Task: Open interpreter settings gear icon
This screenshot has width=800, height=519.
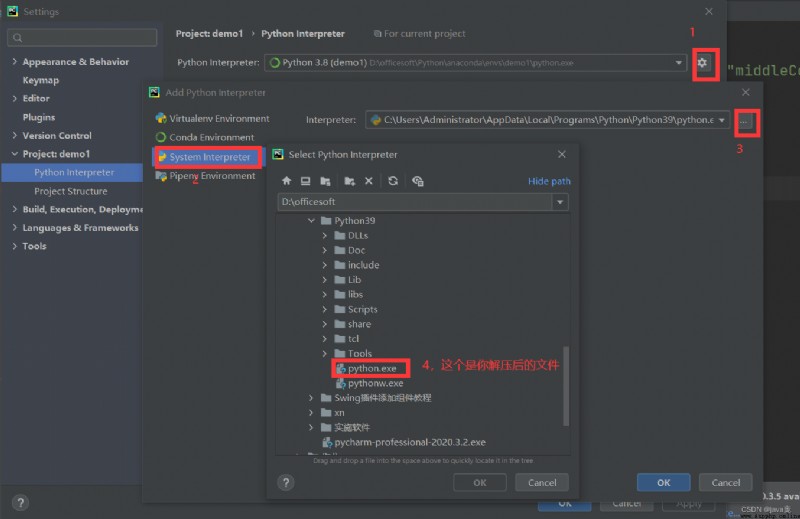Action: (703, 63)
